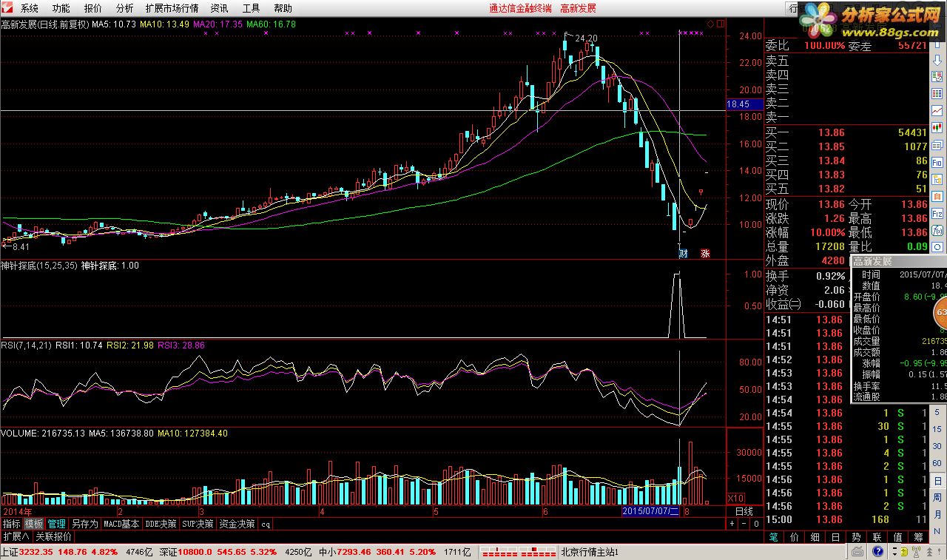Open the 日线 period selector

coord(744,511)
